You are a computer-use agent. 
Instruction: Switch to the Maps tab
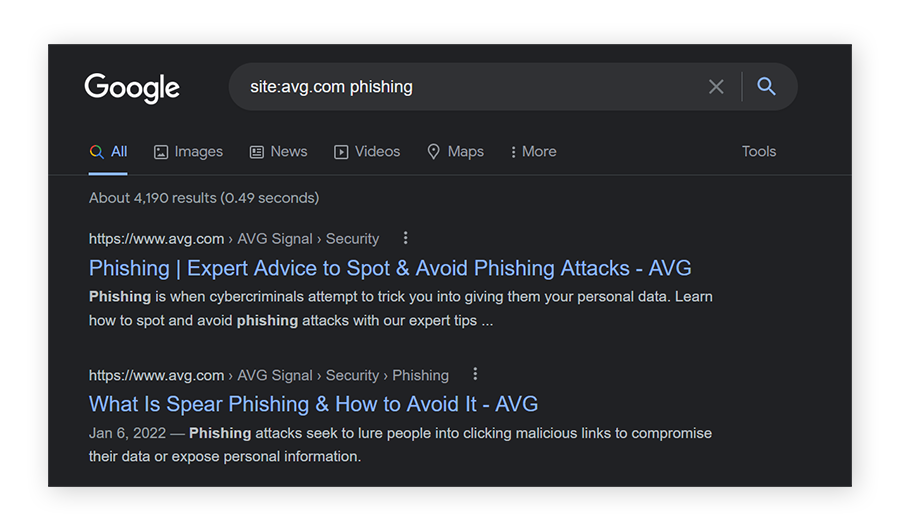(465, 152)
